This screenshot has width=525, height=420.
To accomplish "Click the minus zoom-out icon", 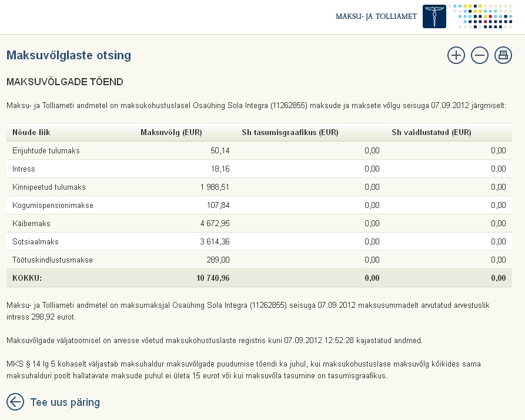I will point(480,55).
